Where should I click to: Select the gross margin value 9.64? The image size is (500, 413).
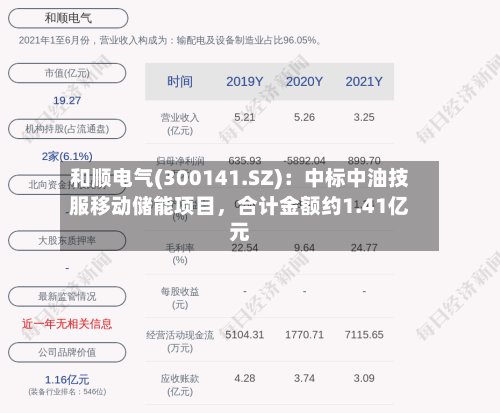[304, 248]
